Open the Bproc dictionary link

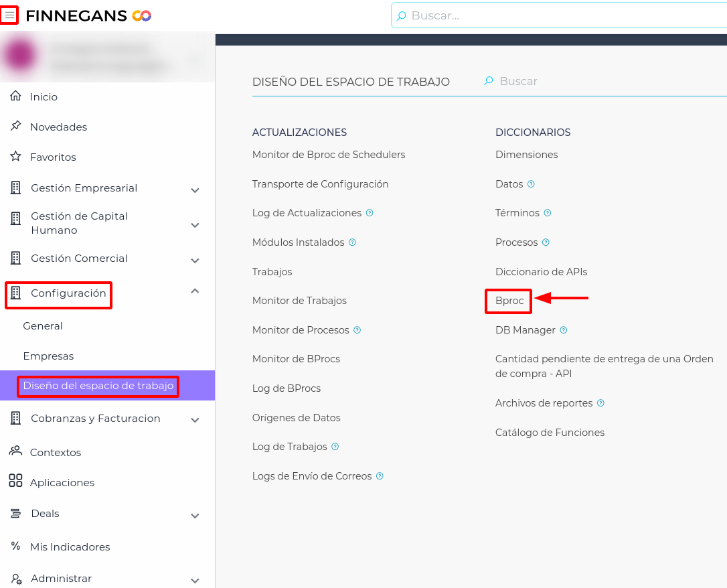click(x=509, y=301)
